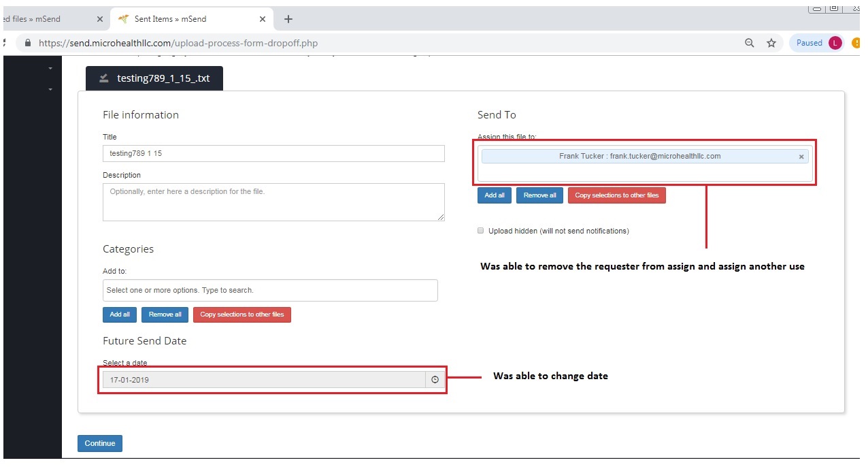
Task: Open the date picker via the clock icon
Action: coord(435,379)
